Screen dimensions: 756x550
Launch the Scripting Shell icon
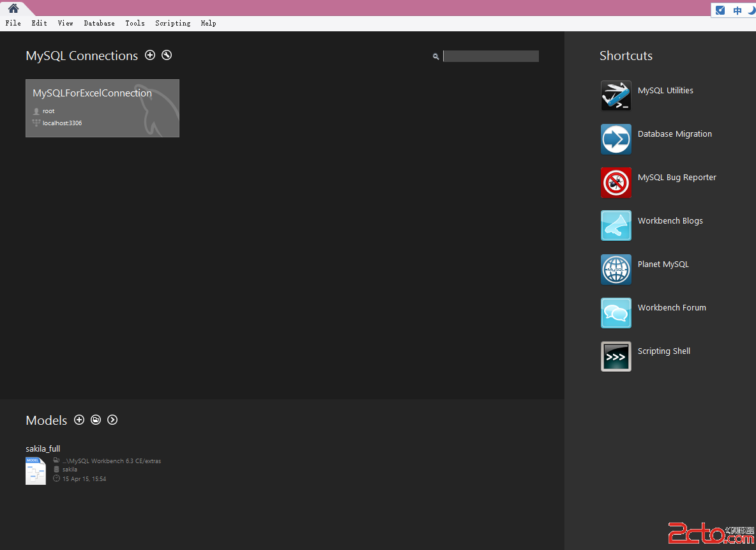[616, 356]
